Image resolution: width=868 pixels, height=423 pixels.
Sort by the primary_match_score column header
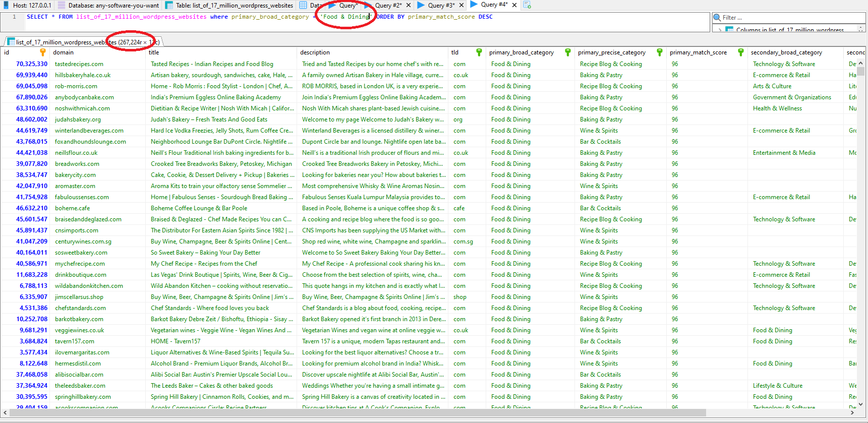click(x=707, y=52)
